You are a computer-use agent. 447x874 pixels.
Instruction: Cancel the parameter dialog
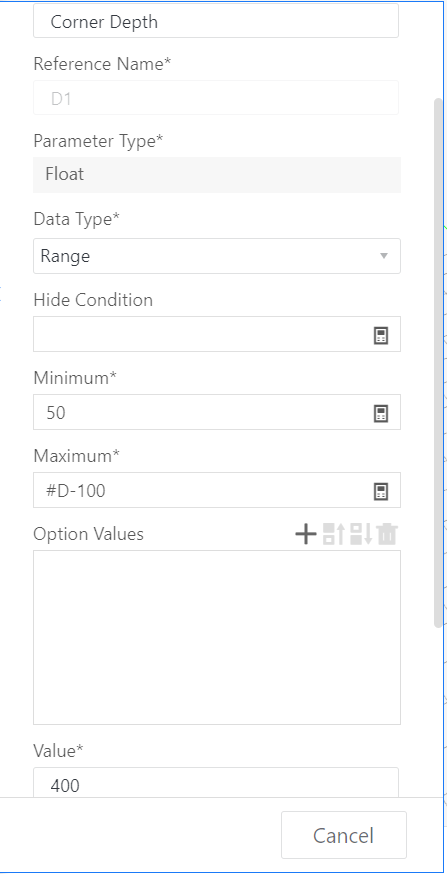(x=344, y=835)
